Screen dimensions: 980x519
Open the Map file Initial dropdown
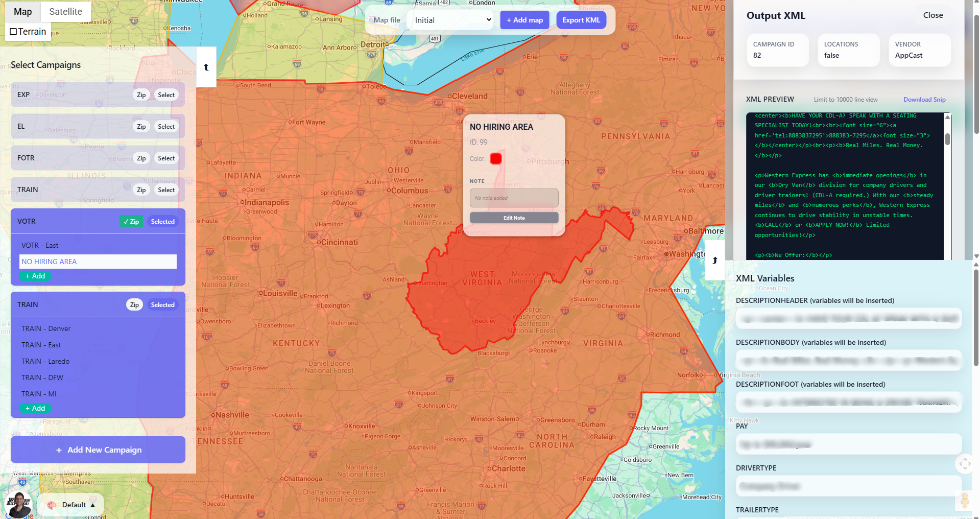click(452, 20)
